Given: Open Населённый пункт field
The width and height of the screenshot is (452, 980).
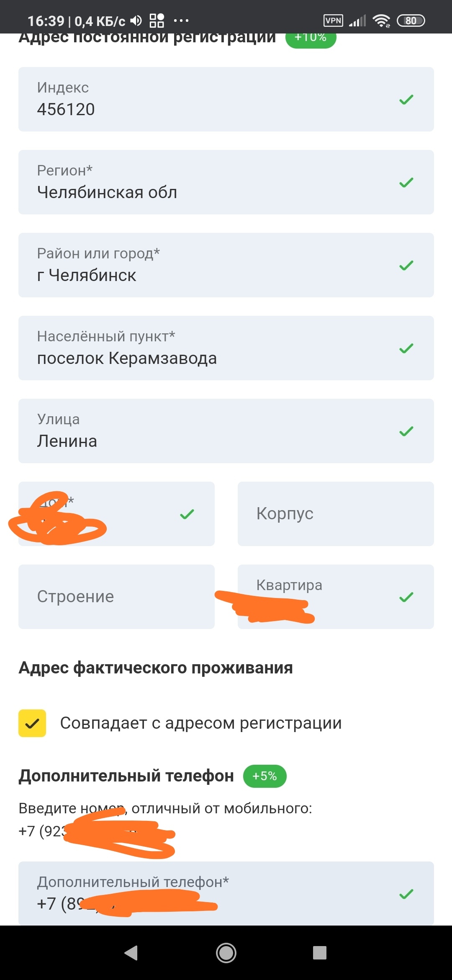Looking at the screenshot, I should (209, 348).
